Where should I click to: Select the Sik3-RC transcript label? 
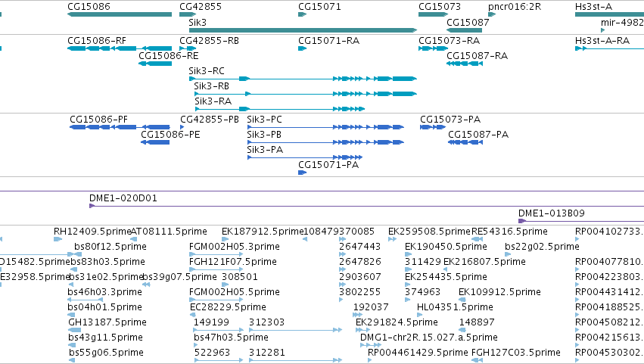(x=207, y=71)
